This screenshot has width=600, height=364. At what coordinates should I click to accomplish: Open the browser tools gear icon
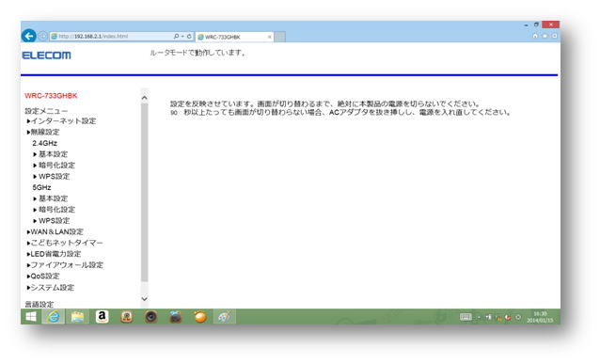[555, 36]
